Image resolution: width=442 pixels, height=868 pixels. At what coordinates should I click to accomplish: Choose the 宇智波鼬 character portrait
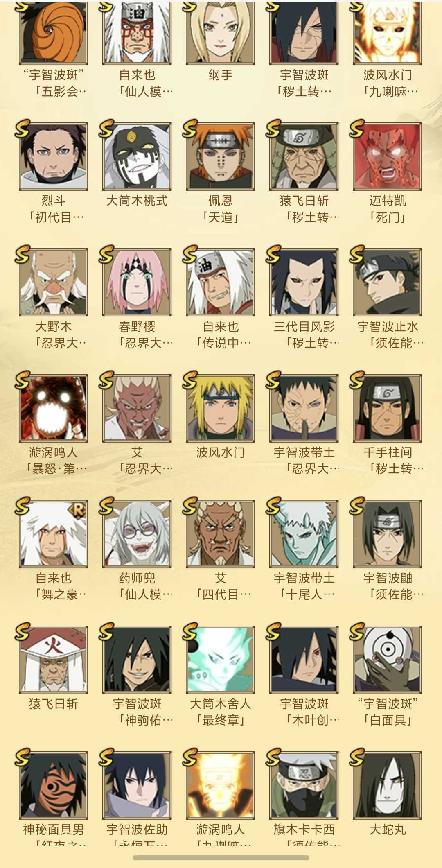[x=388, y=534]
